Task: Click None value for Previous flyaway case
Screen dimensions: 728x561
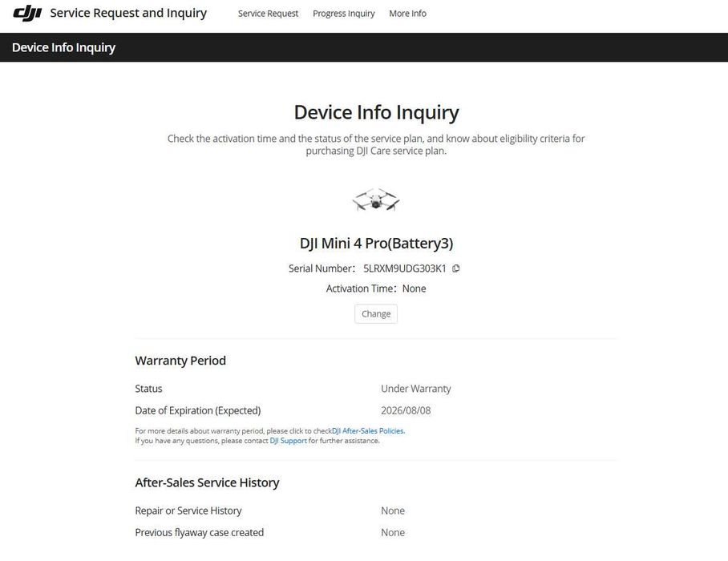Action: [393, 532]
